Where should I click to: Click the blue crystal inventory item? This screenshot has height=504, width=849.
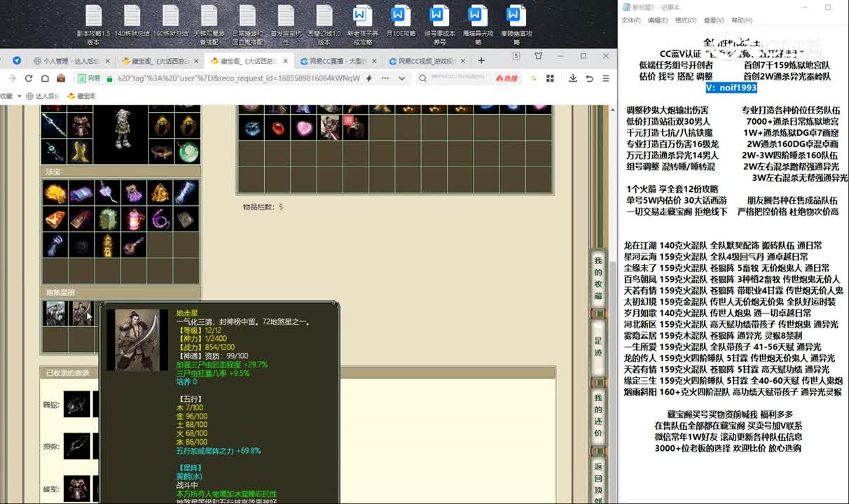tap(252, 127)
